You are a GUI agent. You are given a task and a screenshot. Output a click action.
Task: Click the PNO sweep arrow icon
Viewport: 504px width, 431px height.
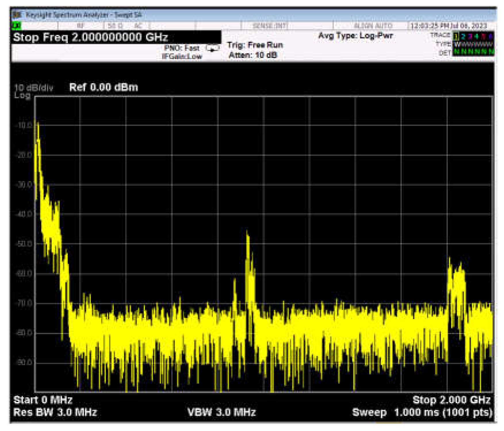tap(212, 48)
